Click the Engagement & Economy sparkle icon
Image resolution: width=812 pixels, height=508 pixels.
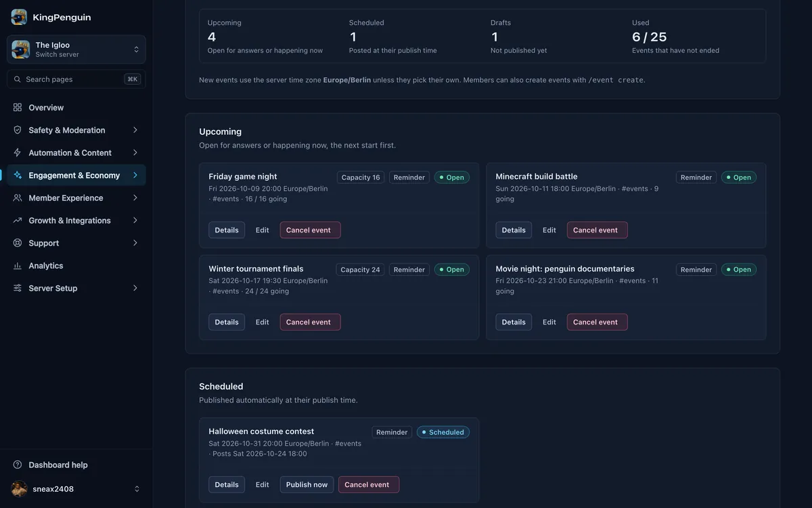click(18, 175)
